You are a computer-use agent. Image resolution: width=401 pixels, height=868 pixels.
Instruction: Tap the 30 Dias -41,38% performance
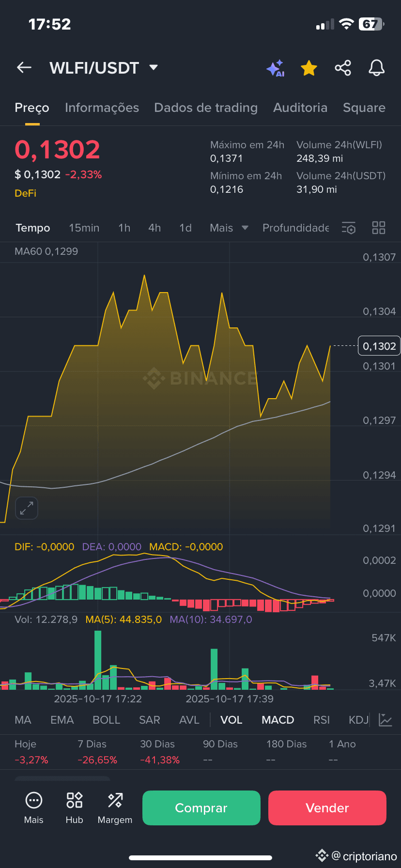tap(160, 752)
